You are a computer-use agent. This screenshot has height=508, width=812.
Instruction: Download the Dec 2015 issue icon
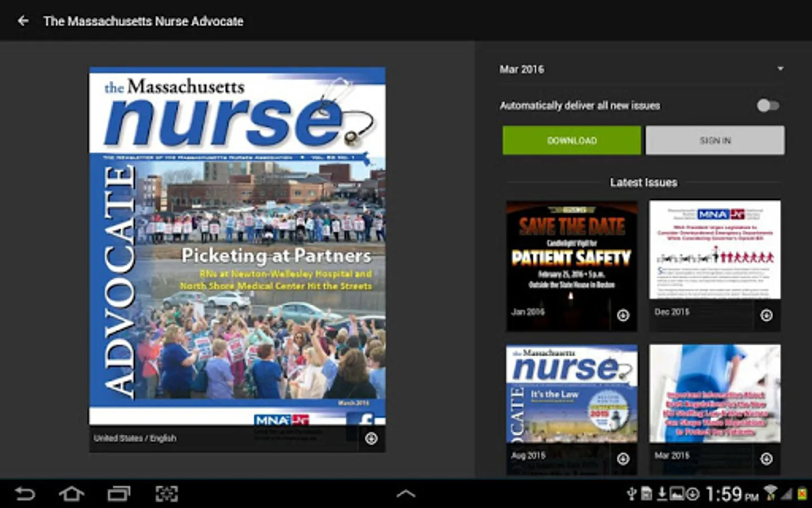[766, 316]
